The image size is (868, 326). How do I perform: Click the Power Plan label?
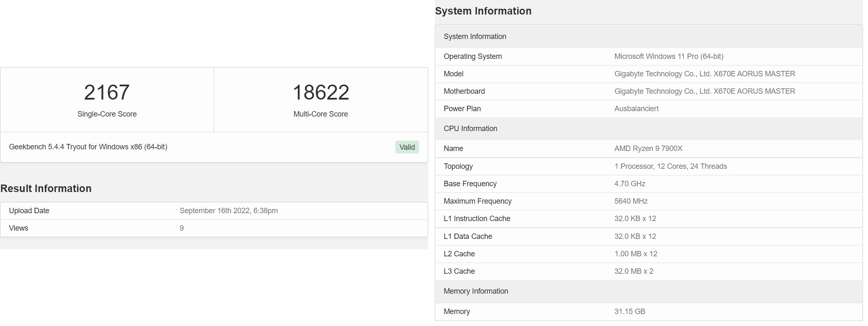click(462, 109)
